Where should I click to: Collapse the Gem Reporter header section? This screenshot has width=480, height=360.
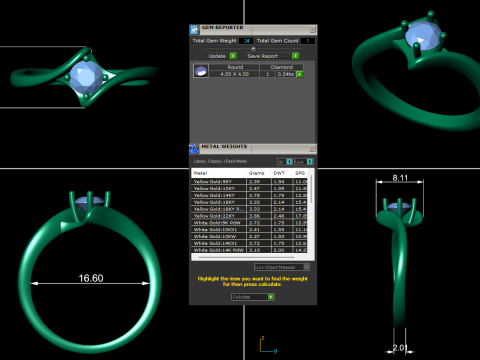coord(253,49)
